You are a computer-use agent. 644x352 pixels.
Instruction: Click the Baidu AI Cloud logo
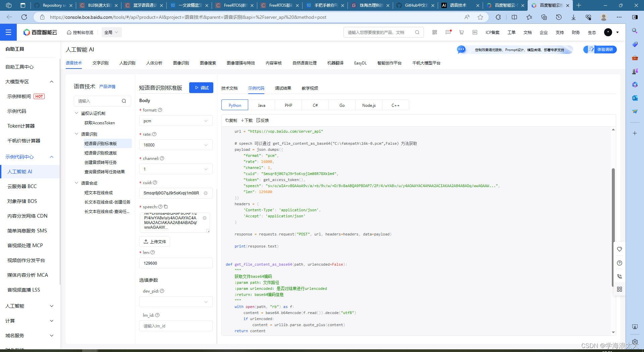coord(40,32)
